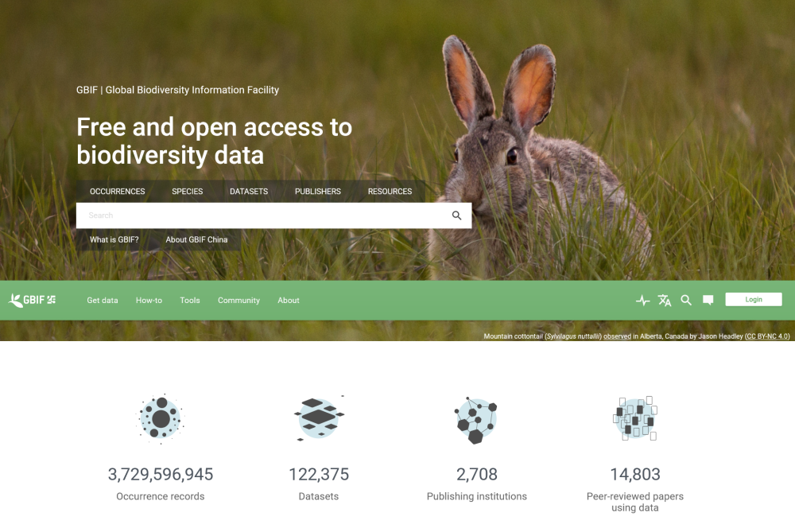
Task: Click Global Biodiversity Information Facility title text
Action: pyautogui.click(x=192, y=90)
